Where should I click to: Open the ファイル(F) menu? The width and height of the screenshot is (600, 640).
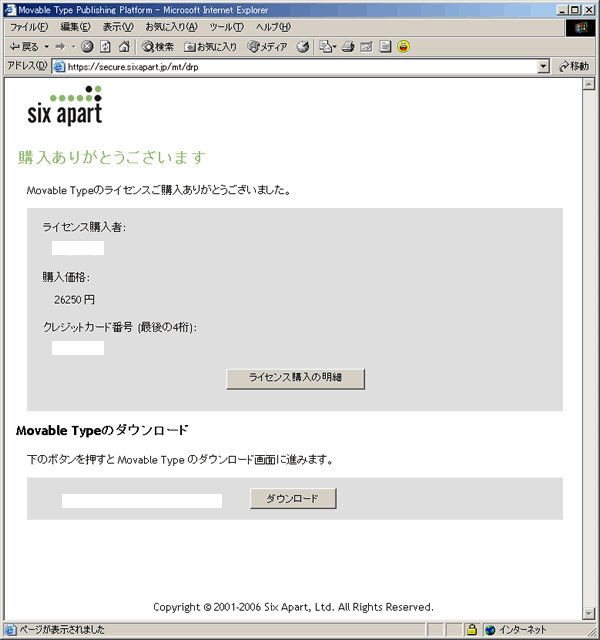point(29,27)
